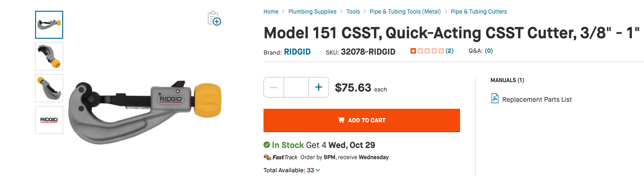
Task: Click the add-to-list clipboard icon
Action: point(214,18)
